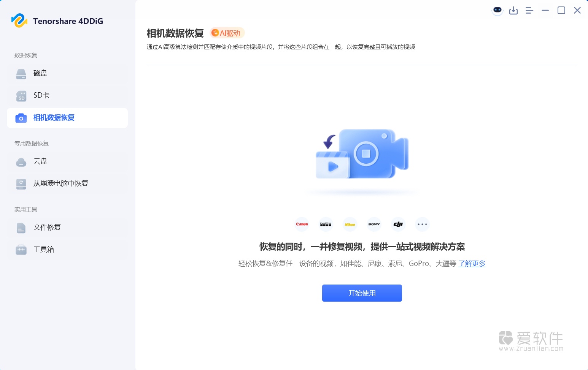This screenshot has width=588, height=370.
Task: Open the 了解更多 link
Action: (472, 264)
